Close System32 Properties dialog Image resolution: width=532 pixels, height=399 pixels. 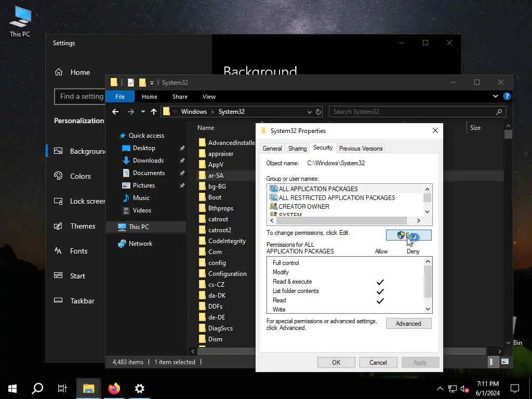pos(435,130)
